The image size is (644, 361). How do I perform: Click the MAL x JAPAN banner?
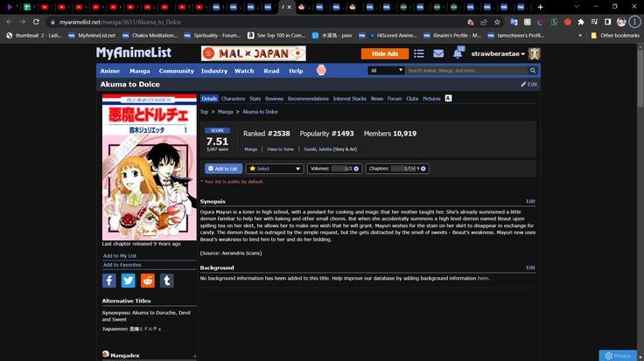[254, 53]
